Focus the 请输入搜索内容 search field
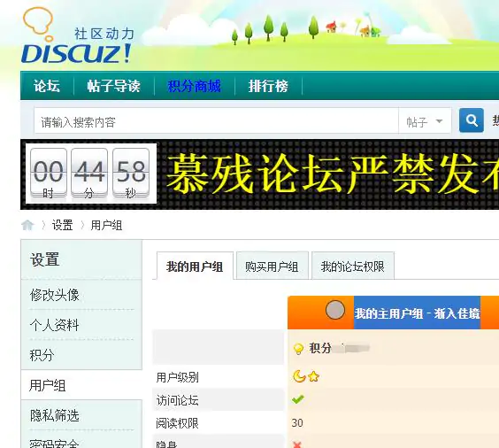This screenshot has height=448, width=499. pos(217,121)
